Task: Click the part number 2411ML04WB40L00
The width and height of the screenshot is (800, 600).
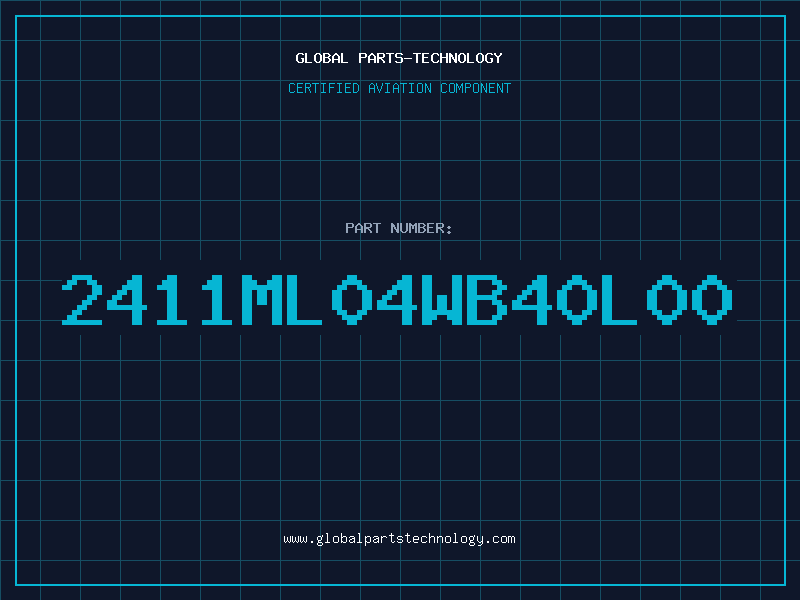Action: pos(397,300)
